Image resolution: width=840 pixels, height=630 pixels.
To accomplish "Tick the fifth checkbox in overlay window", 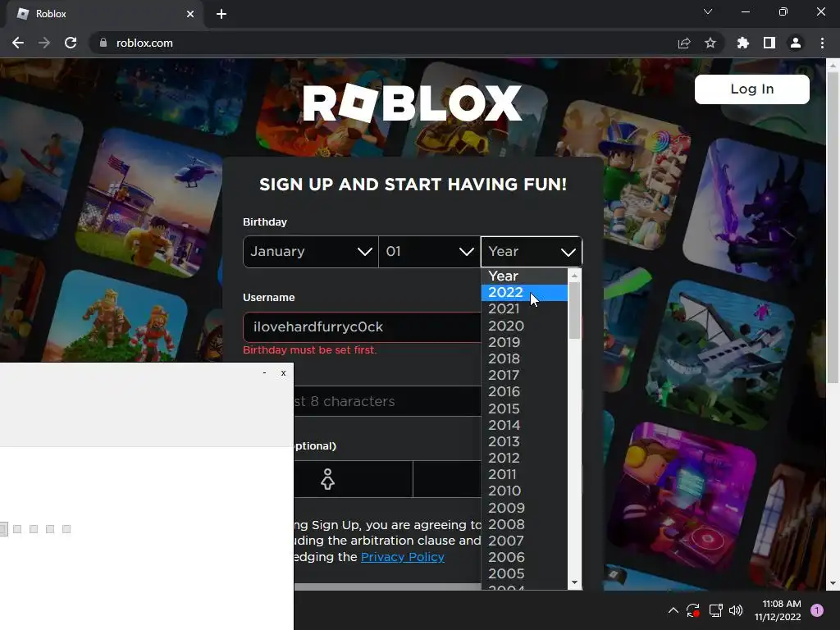I will tap(66, 529).
